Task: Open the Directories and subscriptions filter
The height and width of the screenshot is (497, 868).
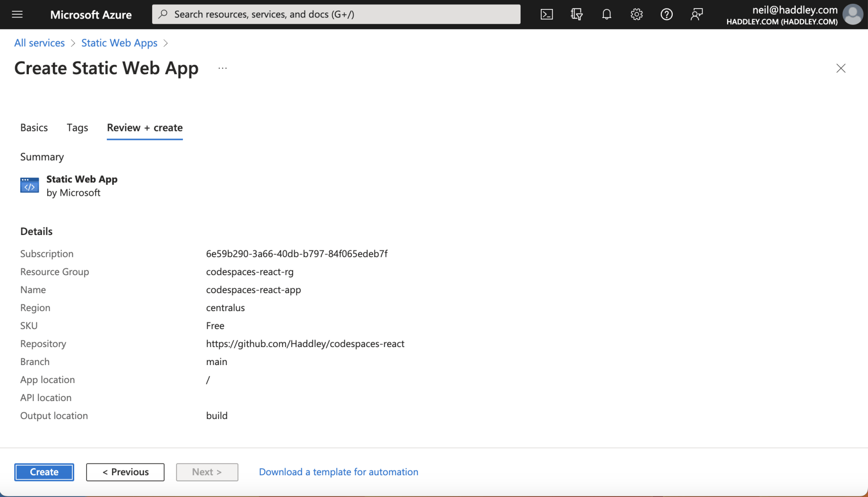Action: (576, 14)
